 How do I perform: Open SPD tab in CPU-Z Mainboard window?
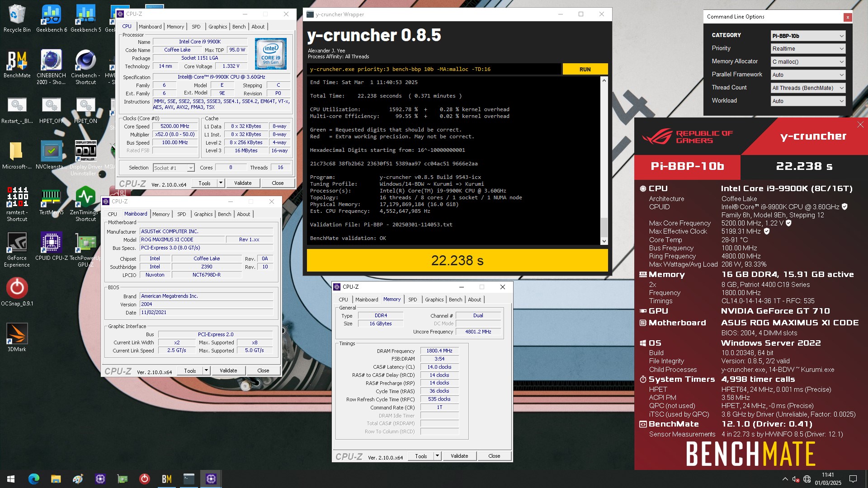tap(182, 214)
